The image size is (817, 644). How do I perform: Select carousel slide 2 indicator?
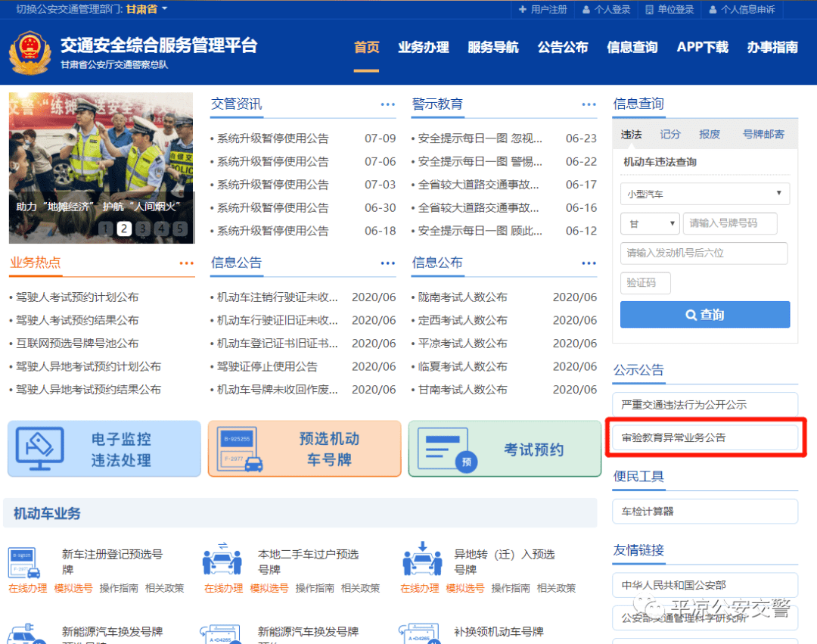click(124, 229)
